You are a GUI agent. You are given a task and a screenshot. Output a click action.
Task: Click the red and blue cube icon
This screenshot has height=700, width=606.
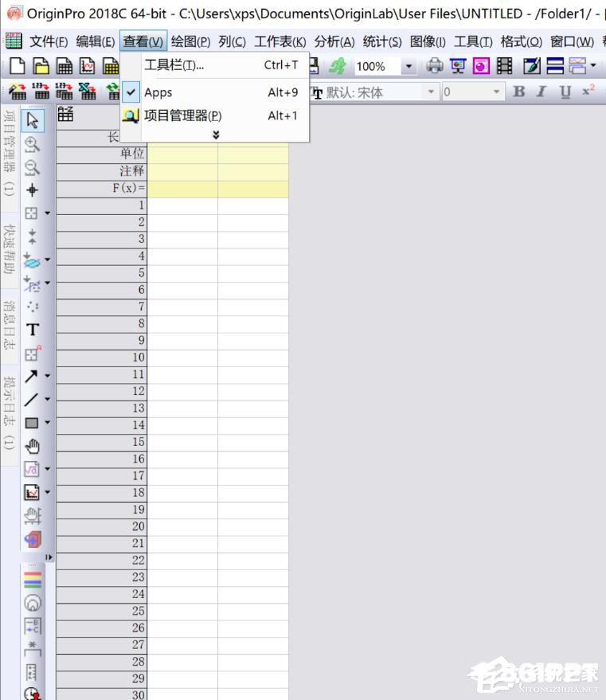(x=33, y=539)
